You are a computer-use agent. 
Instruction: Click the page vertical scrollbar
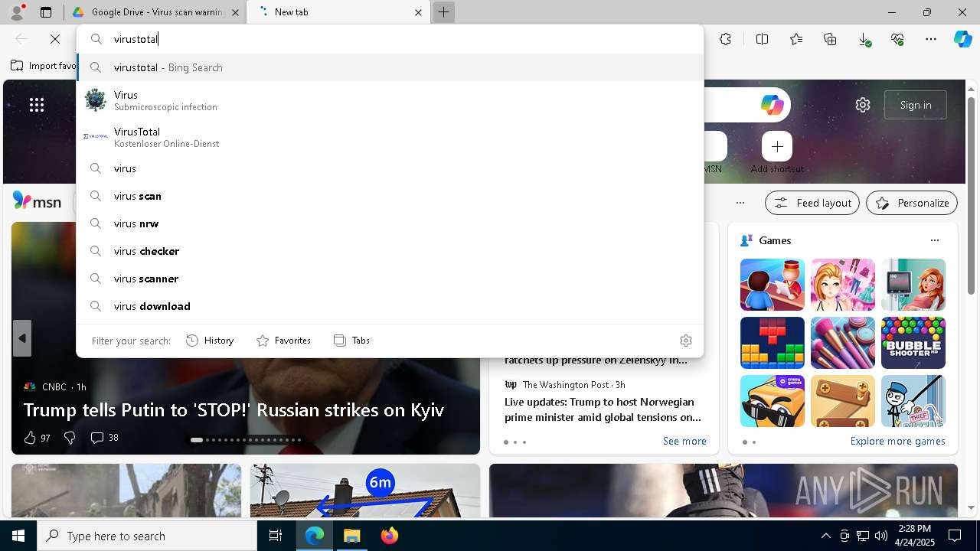tap(971, 196)
